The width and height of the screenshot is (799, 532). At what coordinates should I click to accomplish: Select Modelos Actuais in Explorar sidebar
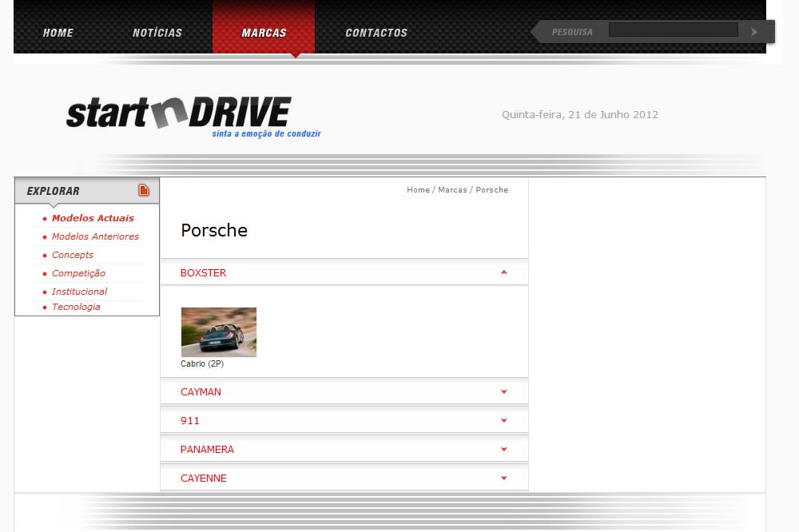(93, 218)
